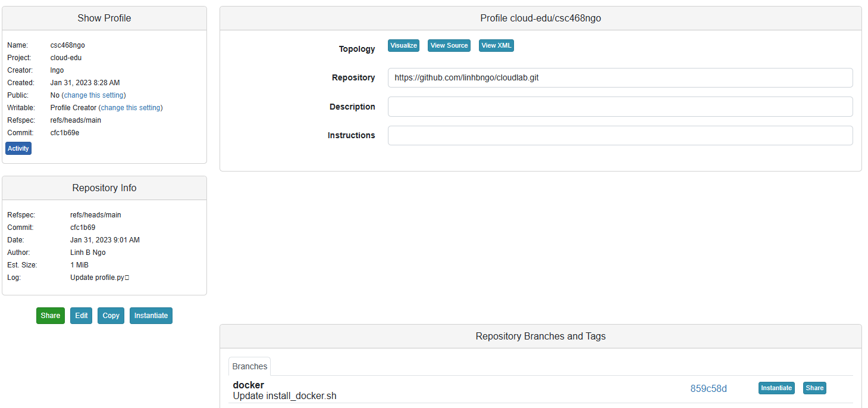Click the Repository Info panel heading
This screenshot has width=868, height=408.
104,188
